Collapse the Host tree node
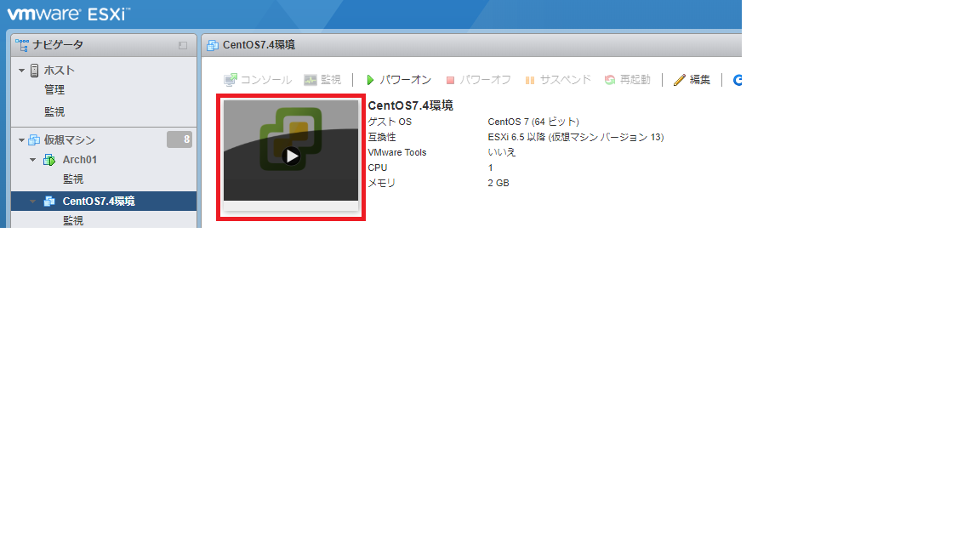Screen dimensions: 980x551 21,71
